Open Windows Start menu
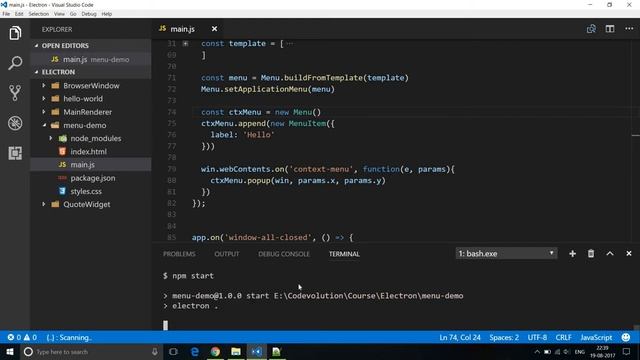640x360 pixels. click(x=9, y=352)
